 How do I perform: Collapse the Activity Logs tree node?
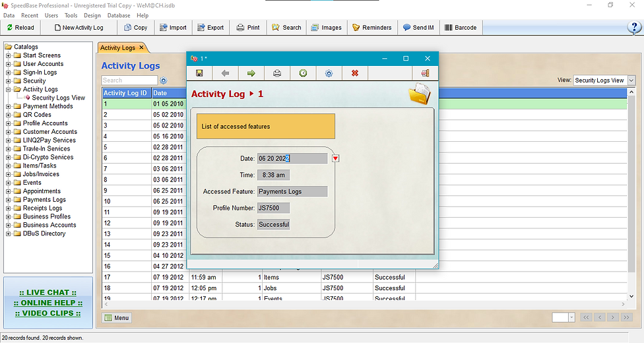click(8, 90)
